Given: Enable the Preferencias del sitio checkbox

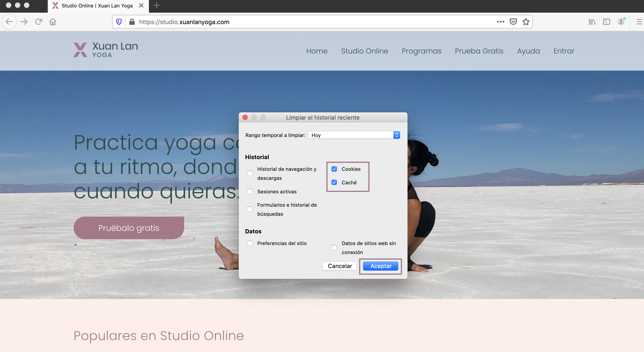Looking at the screenshot, I should click(x=250, y=243).
